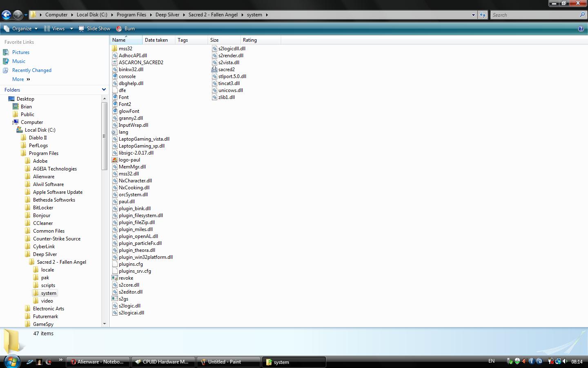
Task: Expand the Deep Silver breadcrumb arrow
Action: tap(184, 15)
